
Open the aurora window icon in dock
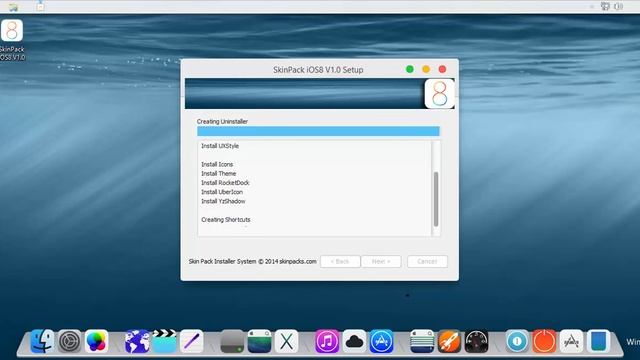[259, 341]
